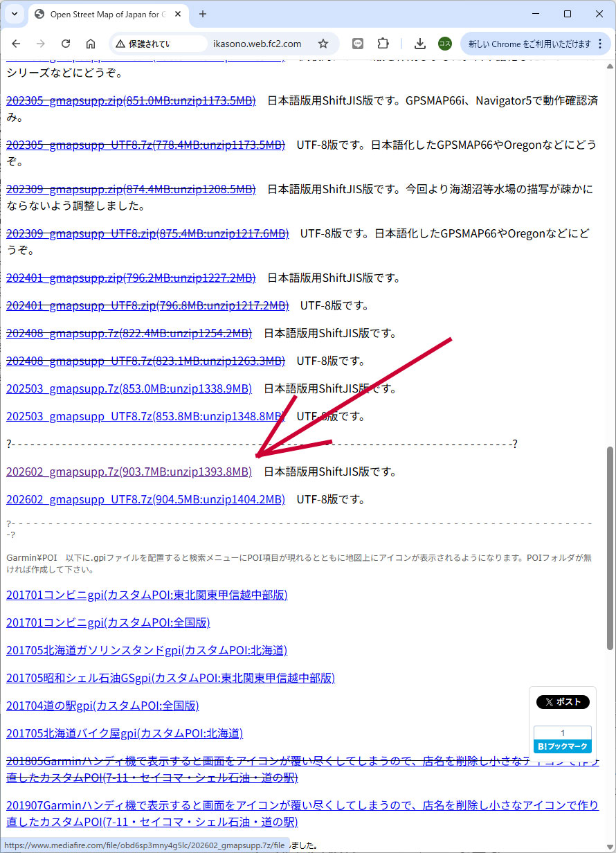Show browser downloads

coord(419,44)
